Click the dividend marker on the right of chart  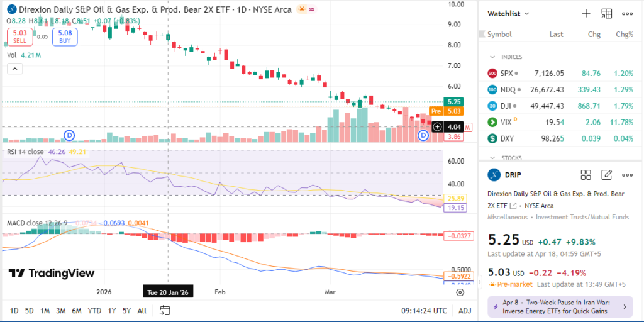pos(423,135)
